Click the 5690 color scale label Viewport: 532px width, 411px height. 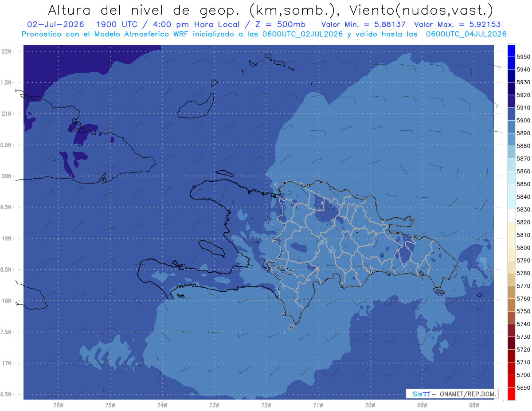[523, 388]
